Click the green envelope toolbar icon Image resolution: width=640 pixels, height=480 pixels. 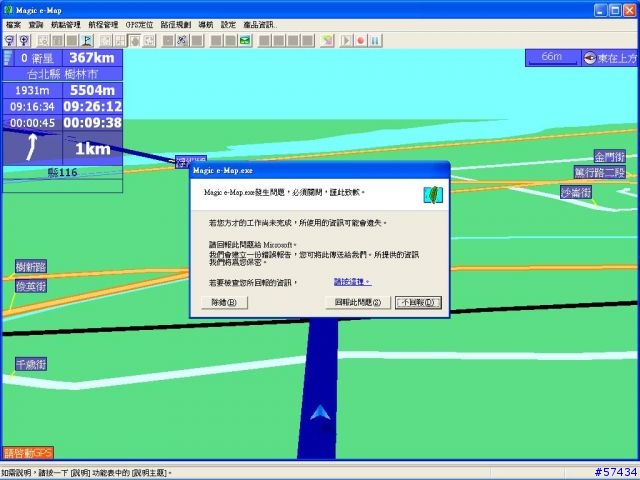(245, 40)
